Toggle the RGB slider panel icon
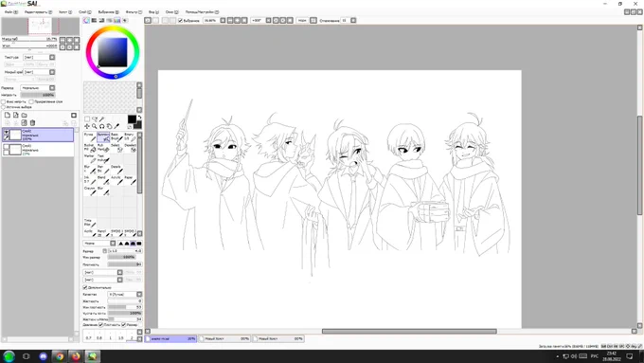 94,20
